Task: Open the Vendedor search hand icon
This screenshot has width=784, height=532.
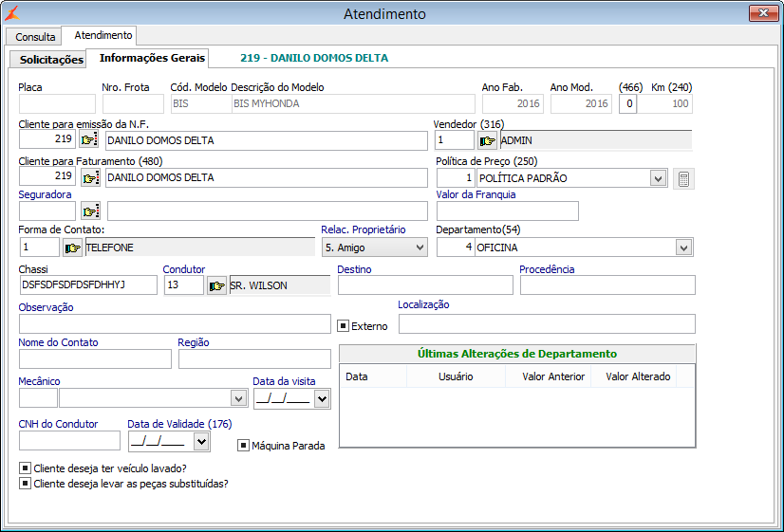Action: coord(487,141)
